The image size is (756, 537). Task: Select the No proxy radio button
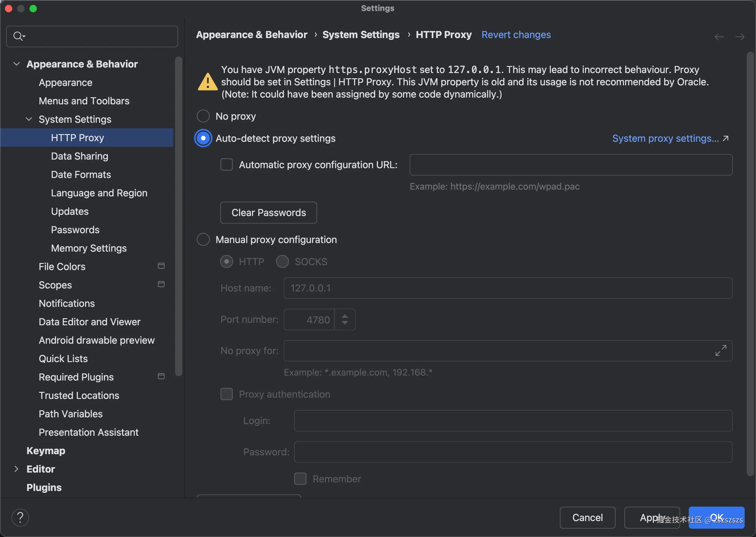pyautogui.click(x=203, y=116)
